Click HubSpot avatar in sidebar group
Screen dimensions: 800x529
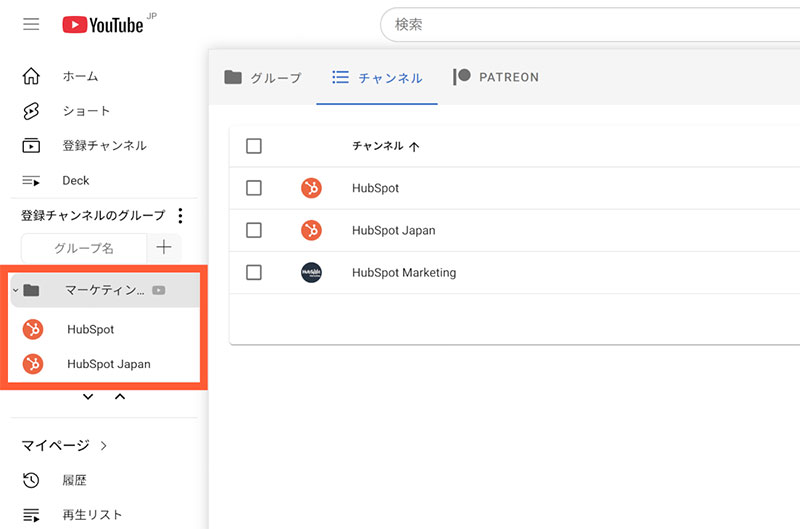tap(33, 329)
